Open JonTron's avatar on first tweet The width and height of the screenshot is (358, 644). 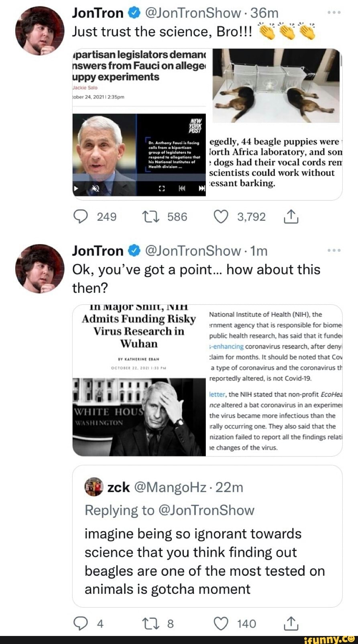40,31
